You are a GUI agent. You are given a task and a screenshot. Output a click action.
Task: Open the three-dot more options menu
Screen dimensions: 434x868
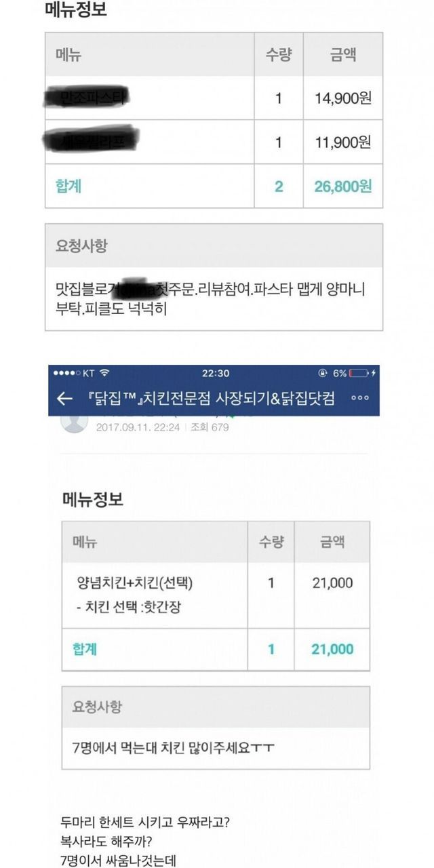click(359, 399)
